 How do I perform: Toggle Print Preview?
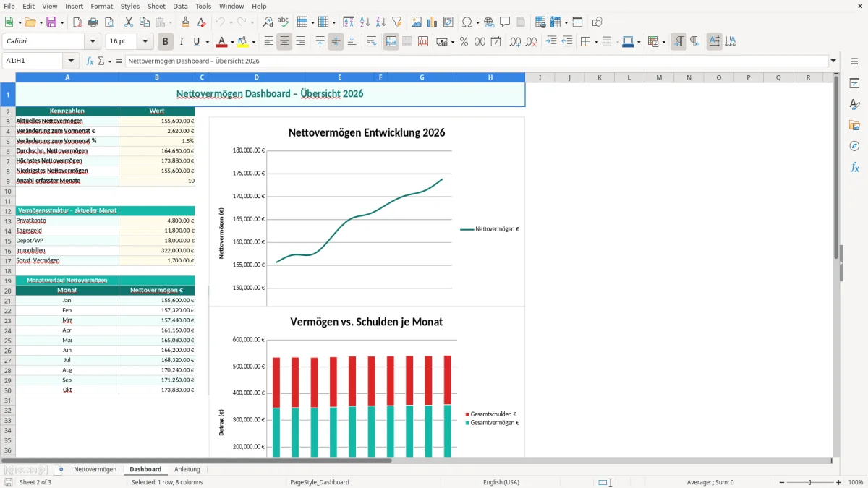[x=109, y=22]
